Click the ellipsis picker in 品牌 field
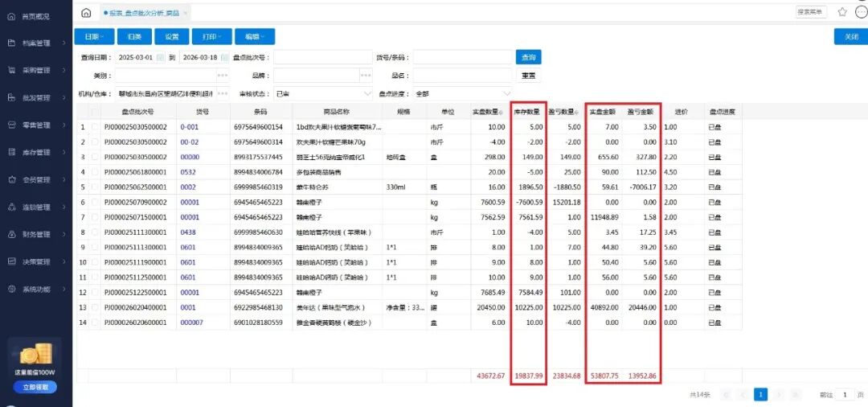This screenshot has width=868, height=407. (x=366, y=75)
